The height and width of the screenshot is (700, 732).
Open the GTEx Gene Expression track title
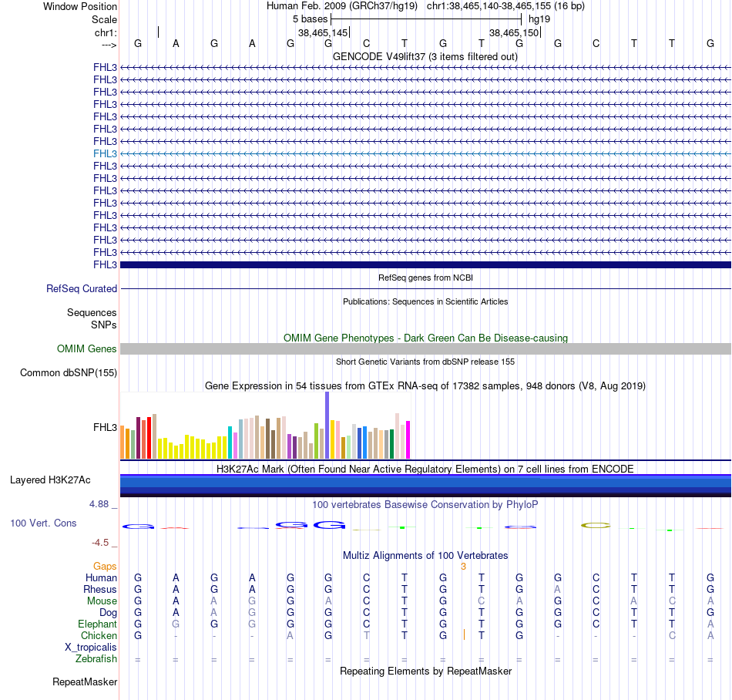click(x=425, y=385)
